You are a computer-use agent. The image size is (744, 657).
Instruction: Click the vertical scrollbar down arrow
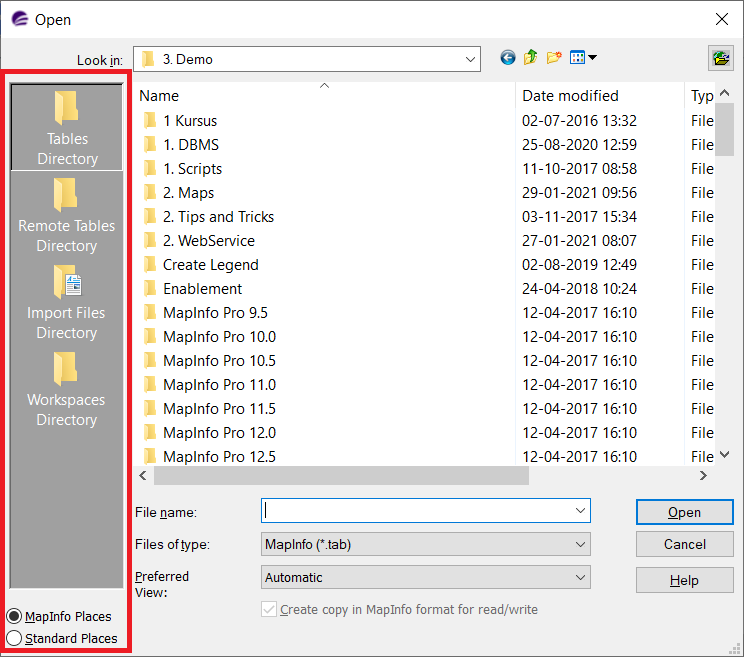coord(724,454)
